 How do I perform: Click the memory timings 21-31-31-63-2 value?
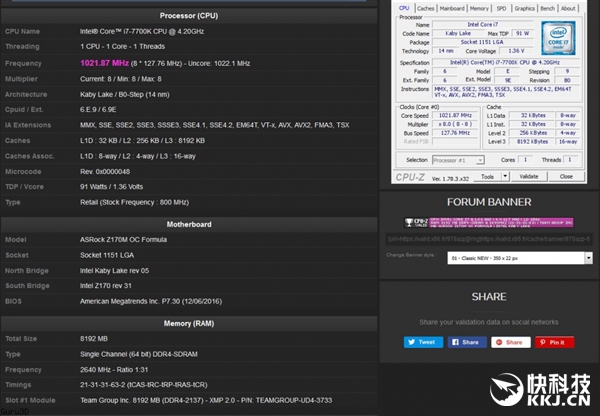click(x=143, y=385)
